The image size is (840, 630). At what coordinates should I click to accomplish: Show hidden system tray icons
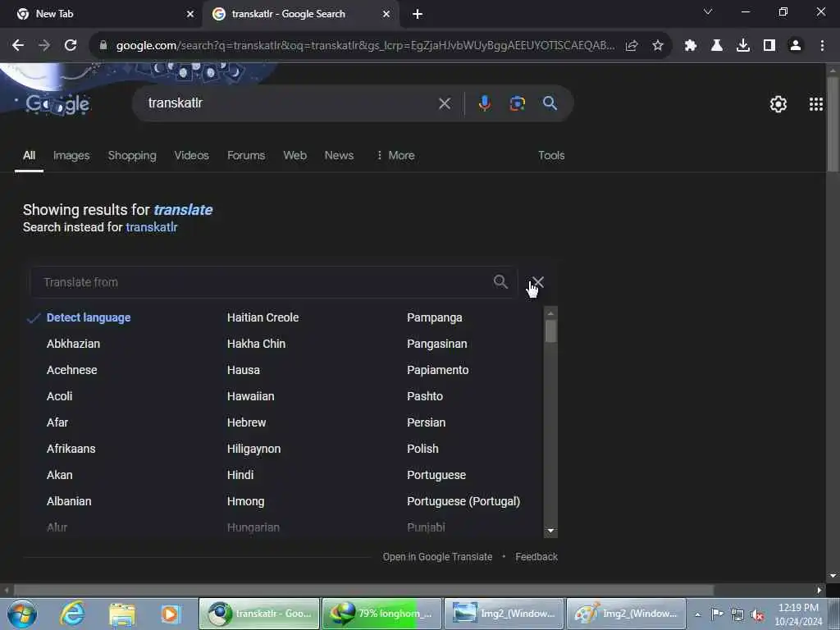[697, 614]
